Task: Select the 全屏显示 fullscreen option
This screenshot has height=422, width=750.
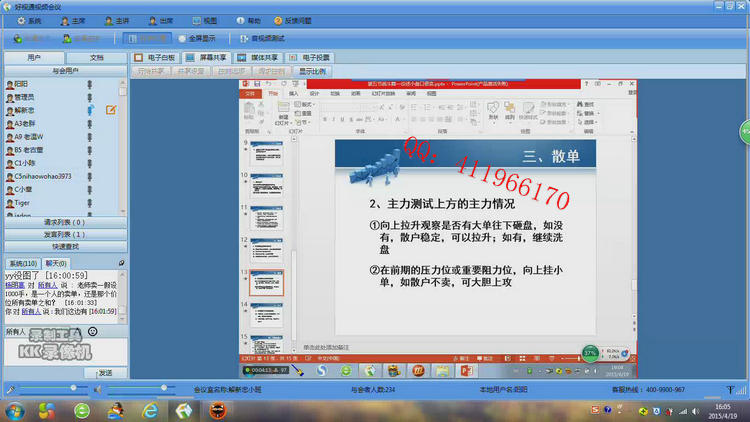Action: pos(197,38)
